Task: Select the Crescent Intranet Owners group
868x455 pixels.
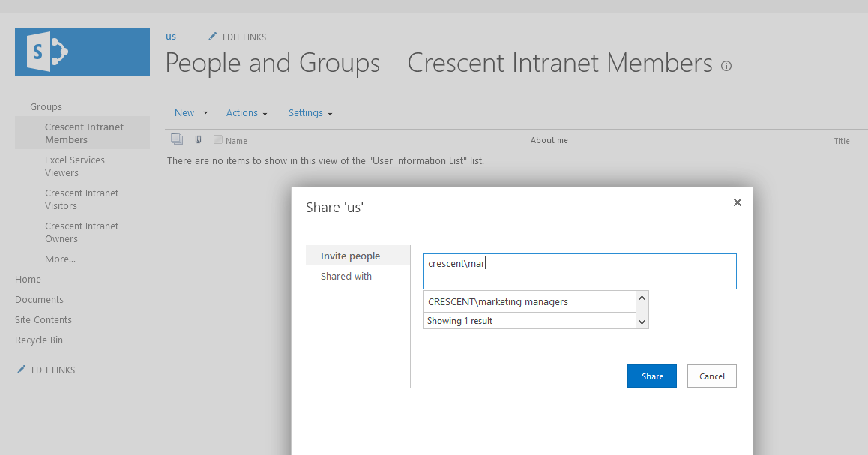Action: (82, 232)
